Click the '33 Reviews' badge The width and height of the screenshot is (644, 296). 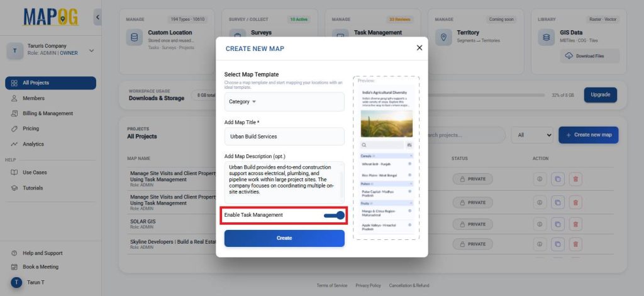(x=399, y=20)
